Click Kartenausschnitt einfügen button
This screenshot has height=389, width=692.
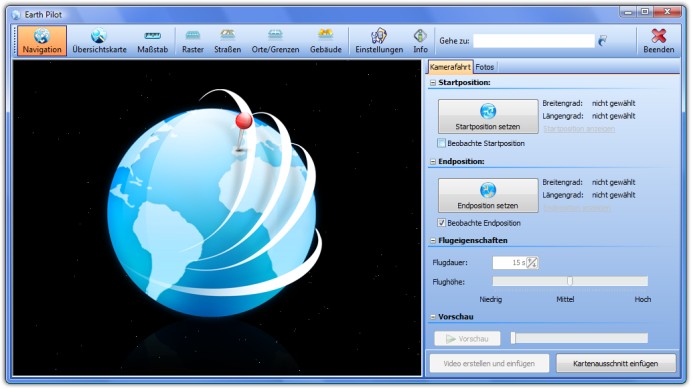coord(616,363)
